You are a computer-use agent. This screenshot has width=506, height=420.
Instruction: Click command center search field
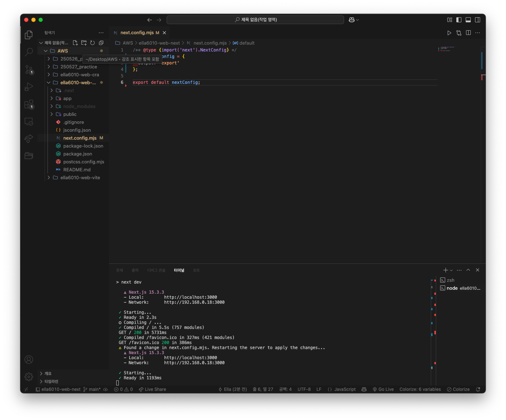click(x=255, y=20)
